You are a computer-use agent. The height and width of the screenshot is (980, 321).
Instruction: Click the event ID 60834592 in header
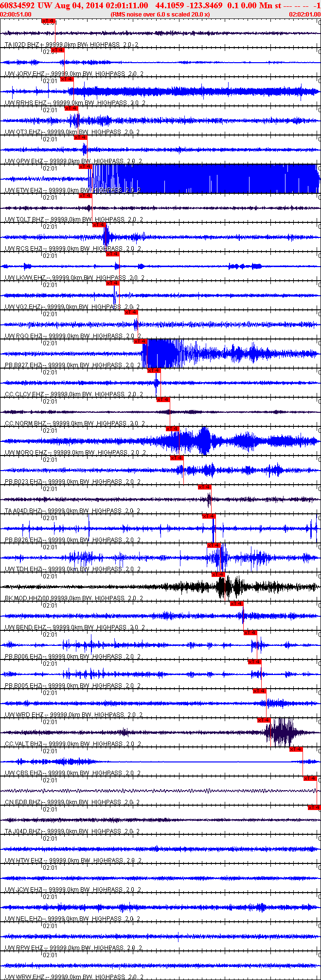17,5
